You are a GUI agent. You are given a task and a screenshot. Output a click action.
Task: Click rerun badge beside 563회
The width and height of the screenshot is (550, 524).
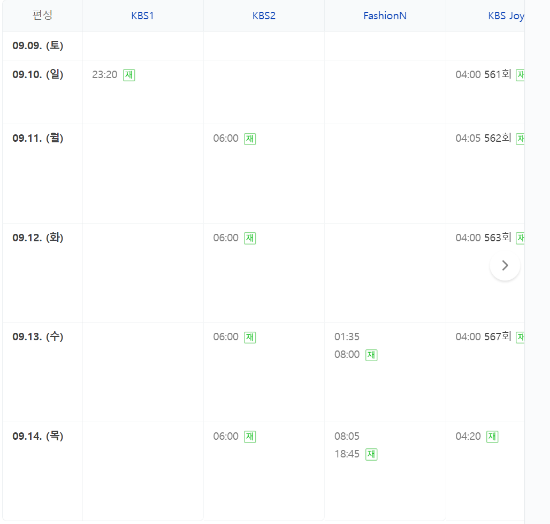pyautogui.click(x=520, y=238)
